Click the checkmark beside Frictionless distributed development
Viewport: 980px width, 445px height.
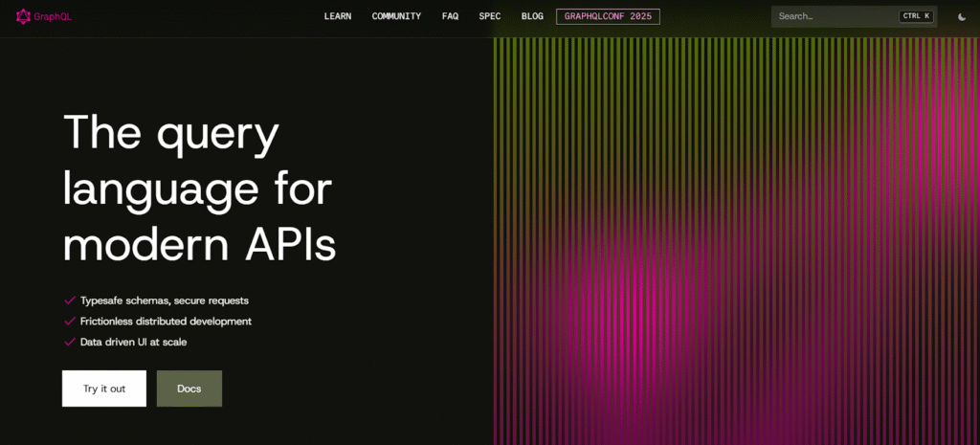point(69,322)
